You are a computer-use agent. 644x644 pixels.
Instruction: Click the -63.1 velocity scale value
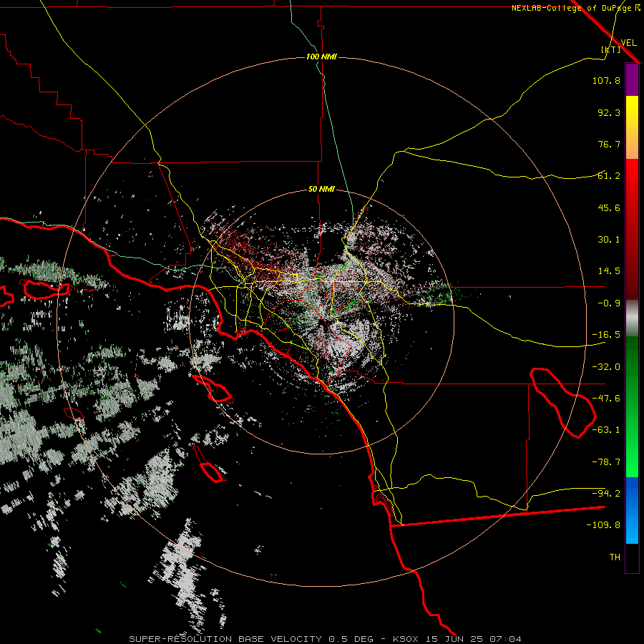(x=606, y=430)
